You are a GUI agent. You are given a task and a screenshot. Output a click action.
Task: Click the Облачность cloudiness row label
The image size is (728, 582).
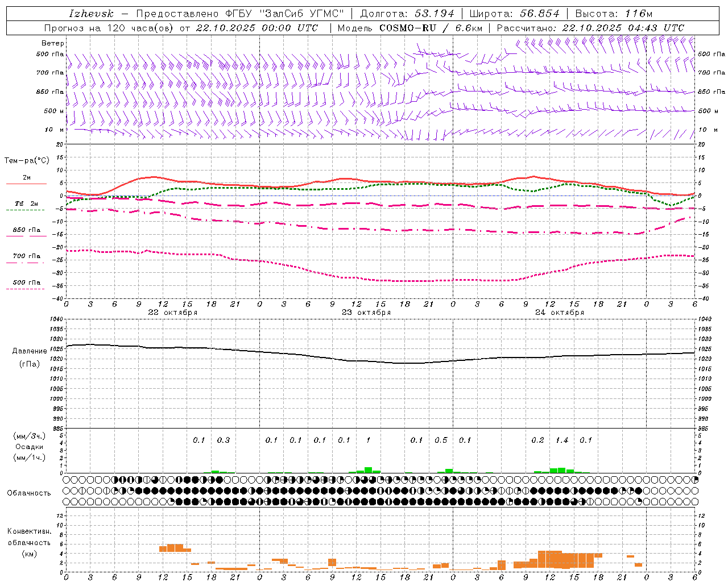(29, 493)
